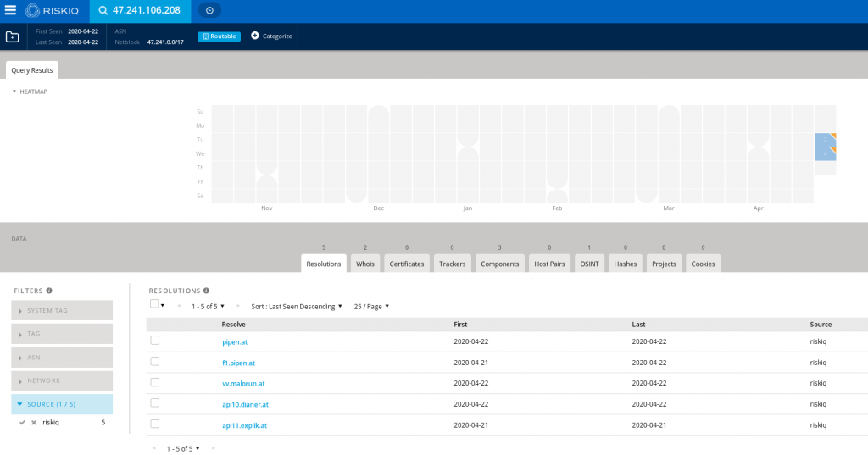Open the bottom 1 - 5 of 5 dropdown

[183, 448]
